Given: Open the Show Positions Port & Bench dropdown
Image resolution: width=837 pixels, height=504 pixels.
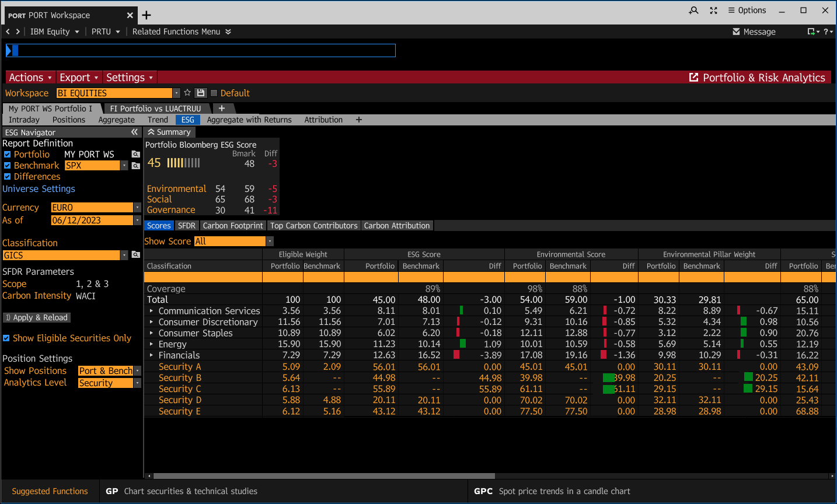Looking at the screenshot, I should [137, 371].
